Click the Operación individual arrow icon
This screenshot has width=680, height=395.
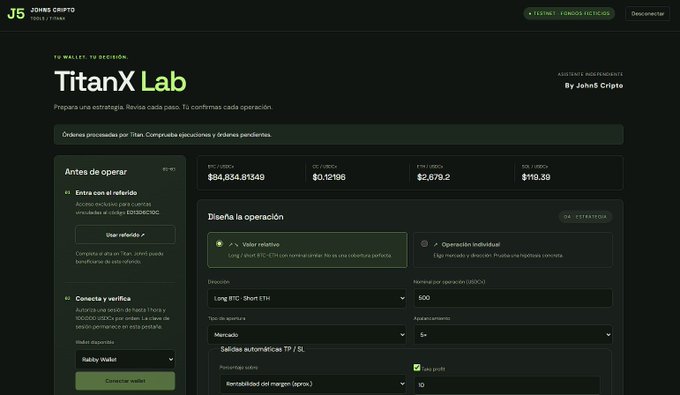point(435,245)
